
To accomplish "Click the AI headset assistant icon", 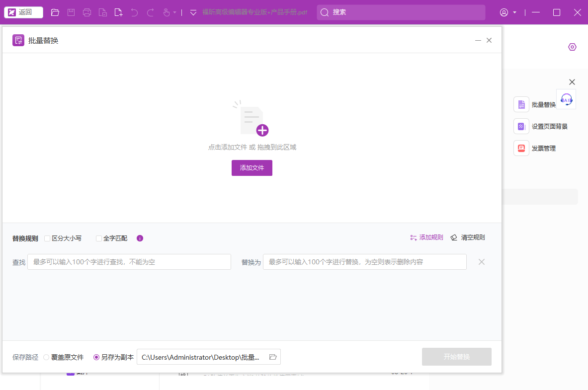I will [x=566, y=99].
